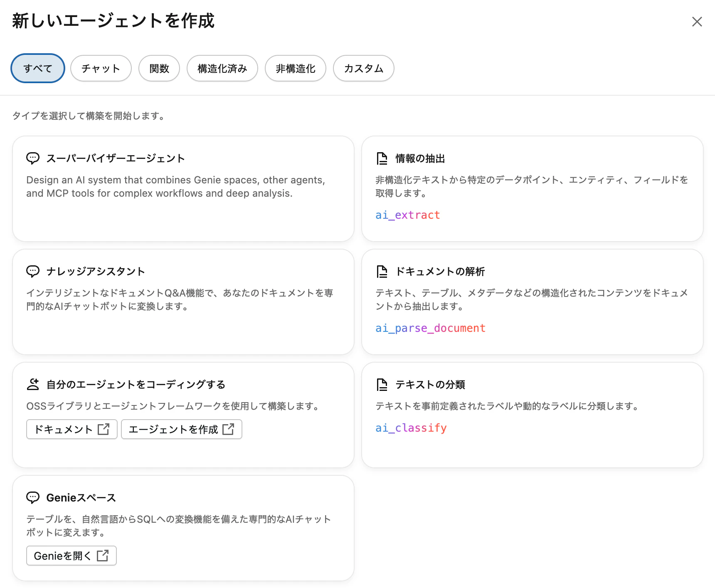This screenshot has height=588, width=715.
Task: Click the ai_parse_document function label
Action: (x=431, y=328)
